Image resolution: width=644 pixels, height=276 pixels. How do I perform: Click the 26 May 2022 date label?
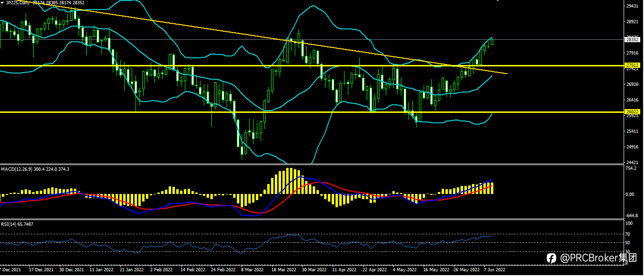pos(466,269)
